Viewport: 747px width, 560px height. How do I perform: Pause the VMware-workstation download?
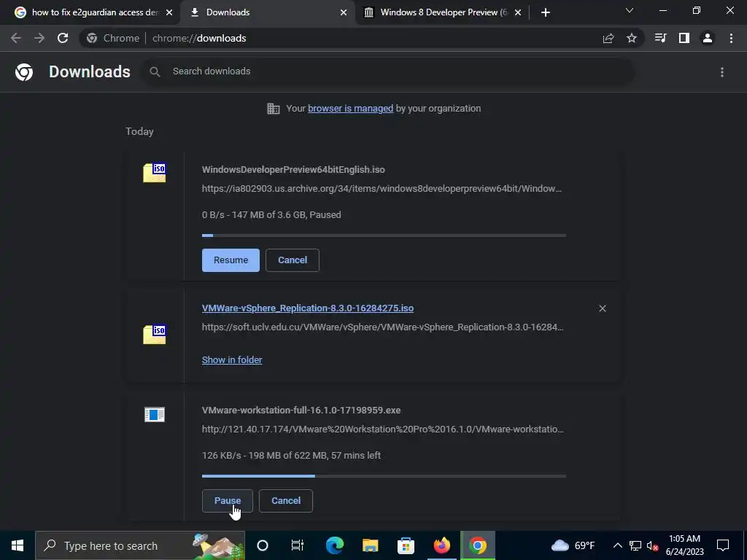pyautogui.click(x=228, y=501)
